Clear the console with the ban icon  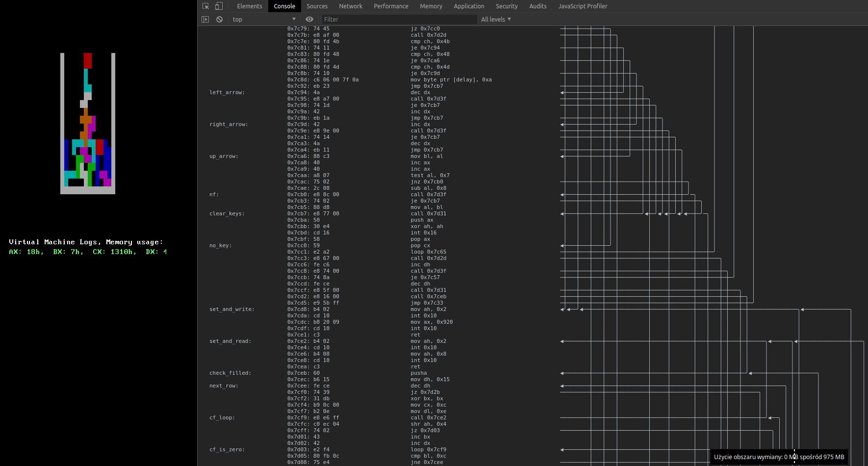(219, 20)
